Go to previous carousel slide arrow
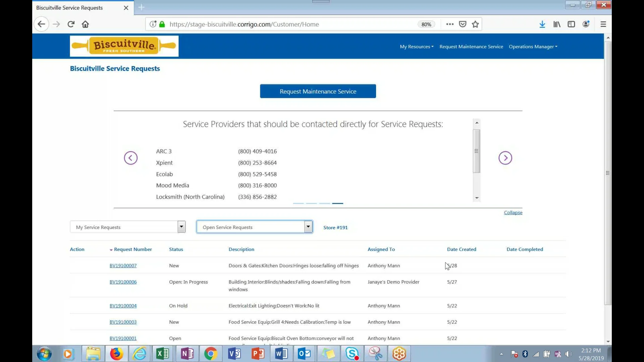 [130, 158]
